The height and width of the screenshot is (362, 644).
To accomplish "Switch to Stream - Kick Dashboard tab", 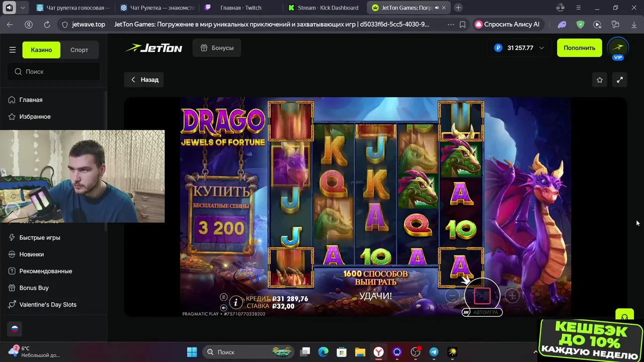I will click(325, 8).
